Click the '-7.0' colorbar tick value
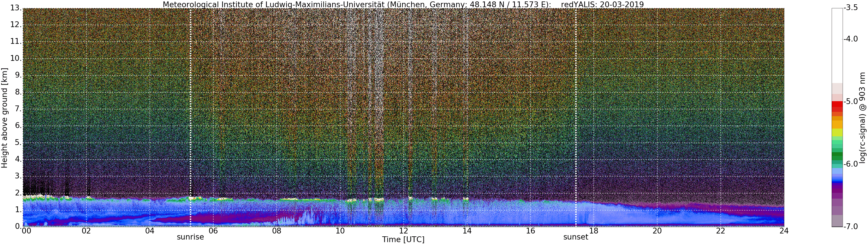Screen dimensions: 868x245 [x=850, y=227]
